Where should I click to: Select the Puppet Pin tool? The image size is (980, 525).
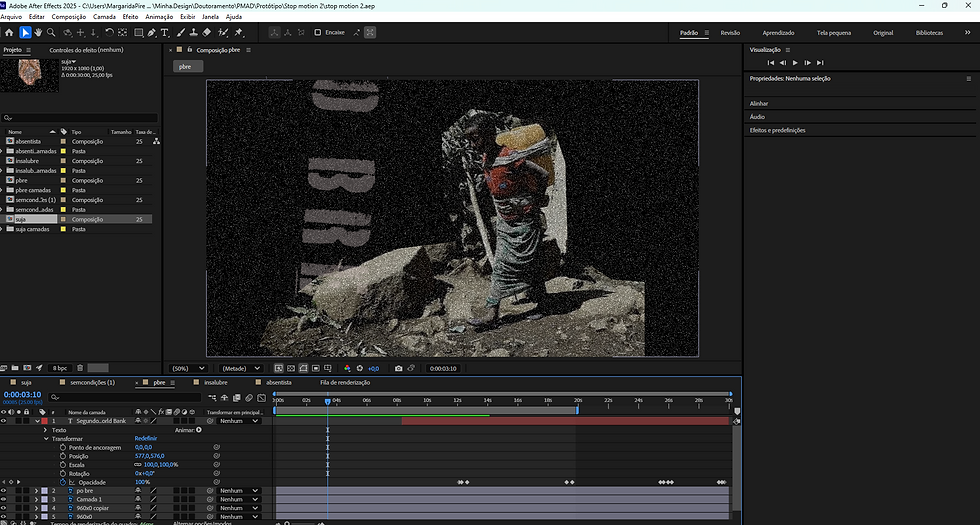coord(238,32)
